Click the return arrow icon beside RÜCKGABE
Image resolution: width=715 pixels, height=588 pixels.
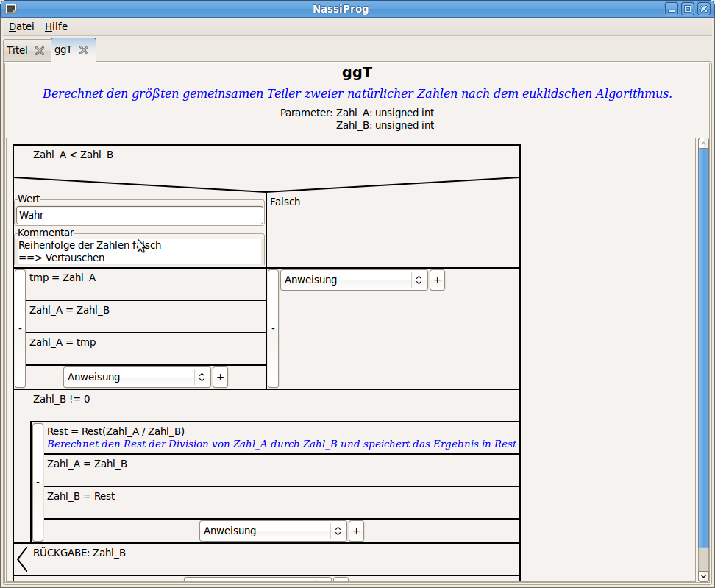22,559
